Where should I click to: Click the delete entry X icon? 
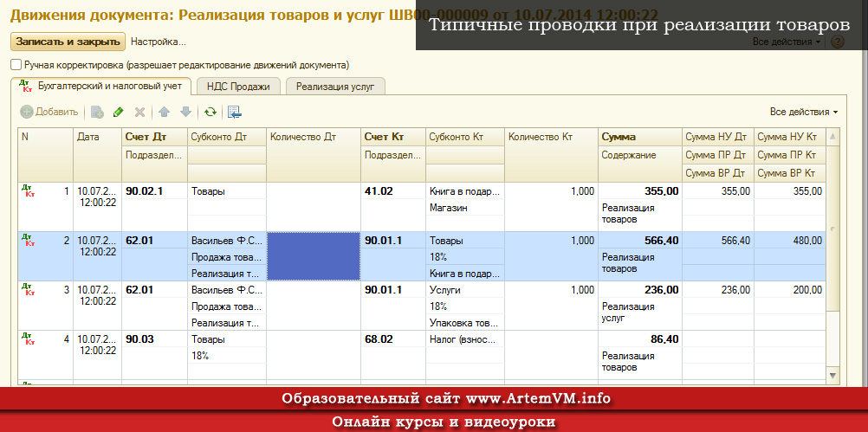click(140, 113)
